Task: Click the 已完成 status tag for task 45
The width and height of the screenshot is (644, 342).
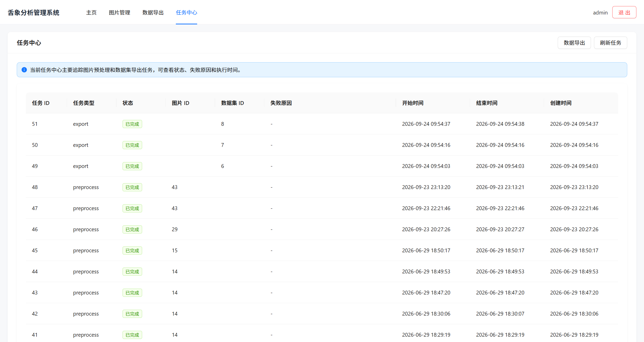Action: 132,251
